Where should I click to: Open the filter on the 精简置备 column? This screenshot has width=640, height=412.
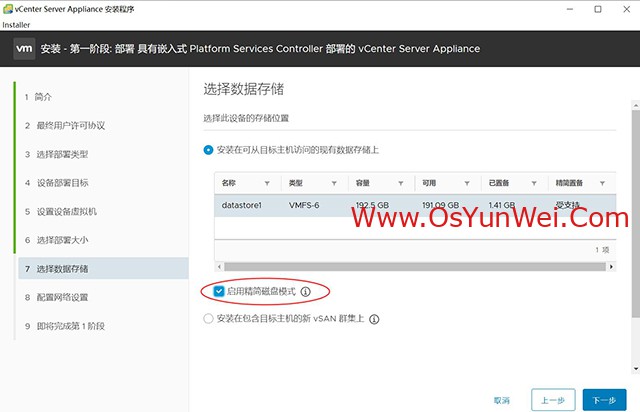click(602, 183)
